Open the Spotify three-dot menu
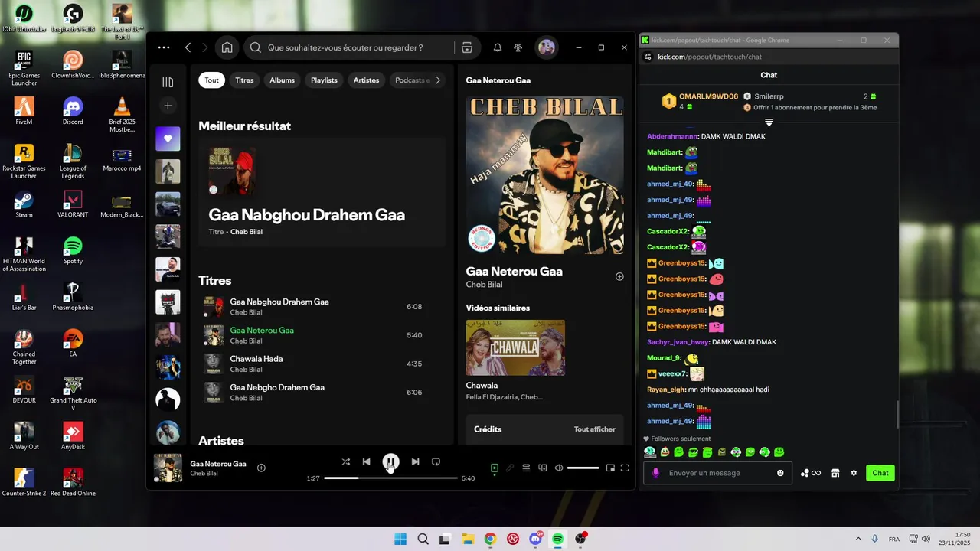Viewport: 980px width, 551px height. (x=164, y=47)
